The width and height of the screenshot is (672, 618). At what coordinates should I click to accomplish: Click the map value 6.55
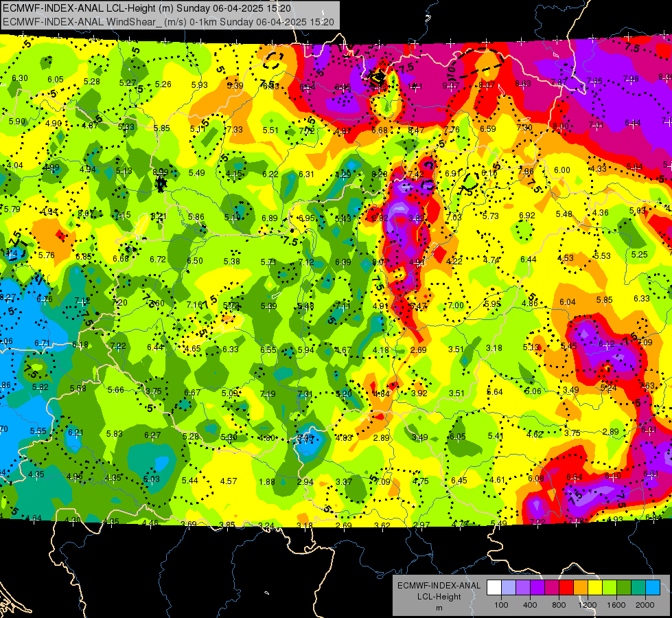tap(268, 350)
